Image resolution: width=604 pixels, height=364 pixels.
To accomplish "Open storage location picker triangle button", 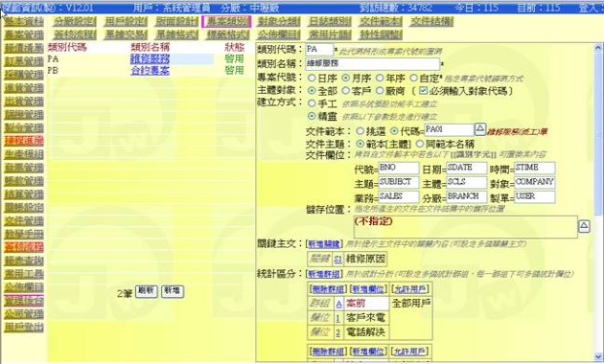I will 584,226.
